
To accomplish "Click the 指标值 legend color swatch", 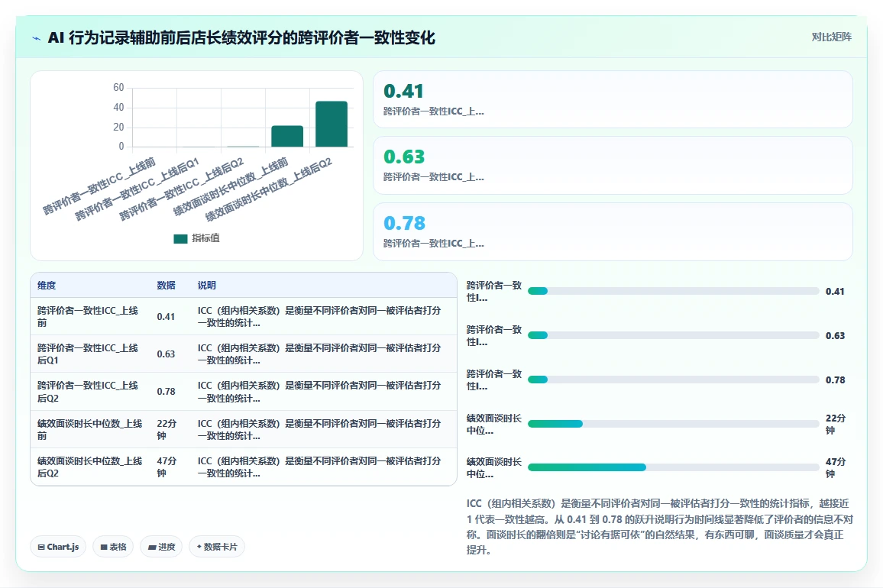I will [180, 239].
